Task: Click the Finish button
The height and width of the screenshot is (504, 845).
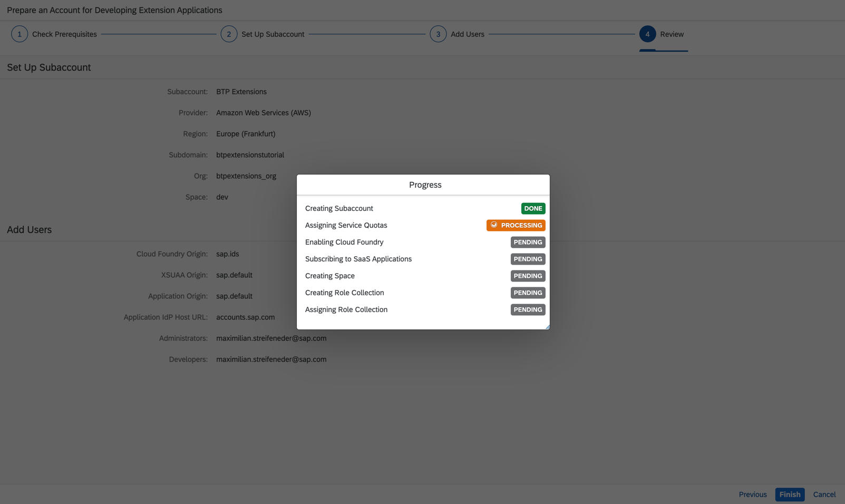Action: [x=790, y=495]
